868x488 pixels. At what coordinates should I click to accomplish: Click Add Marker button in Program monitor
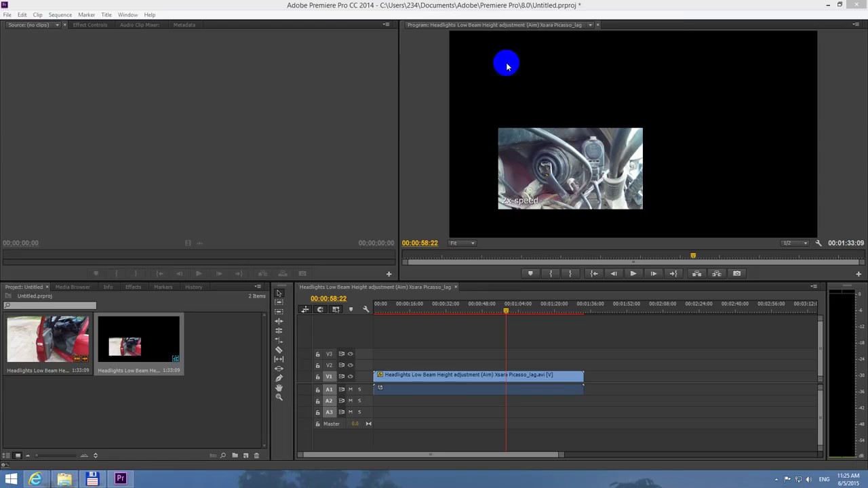[530, 273]
